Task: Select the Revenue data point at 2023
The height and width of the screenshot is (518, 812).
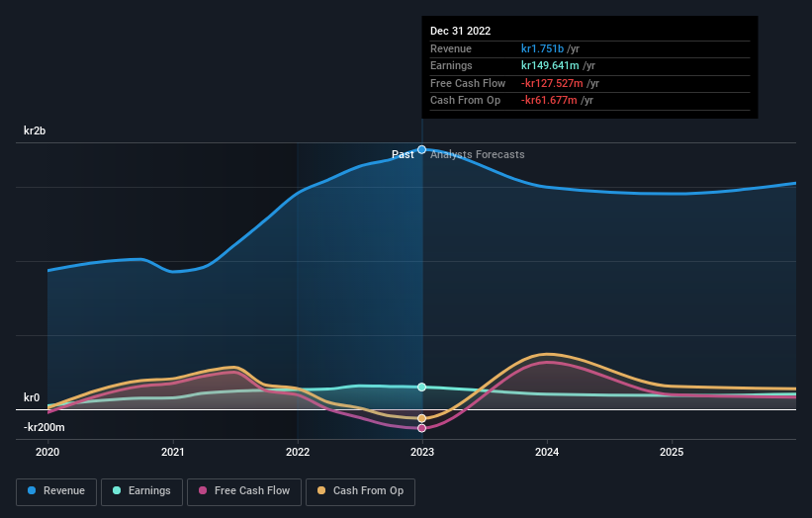Action: pyautogui.click(x=422, y=149)
